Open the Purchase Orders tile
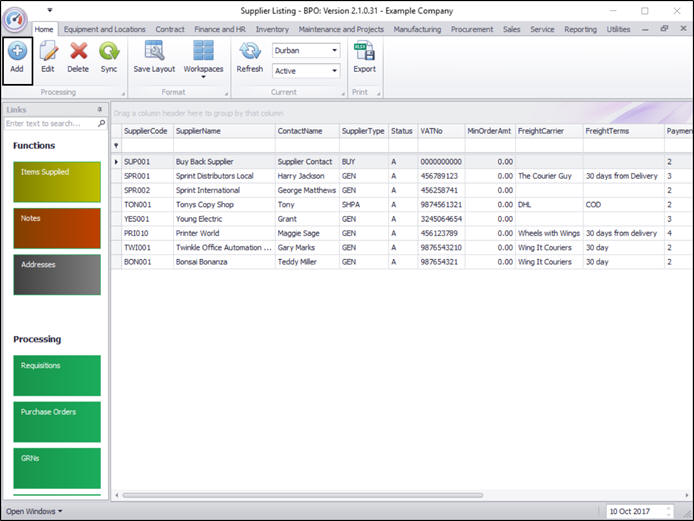Screen dimensions: 694x521 coord(57,421)
